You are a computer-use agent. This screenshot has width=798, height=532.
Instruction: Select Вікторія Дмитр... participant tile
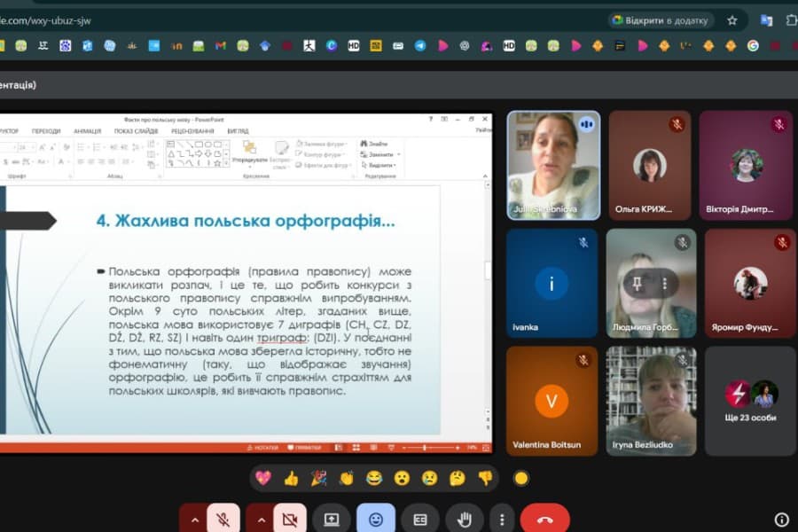click(x=746, y=166)
